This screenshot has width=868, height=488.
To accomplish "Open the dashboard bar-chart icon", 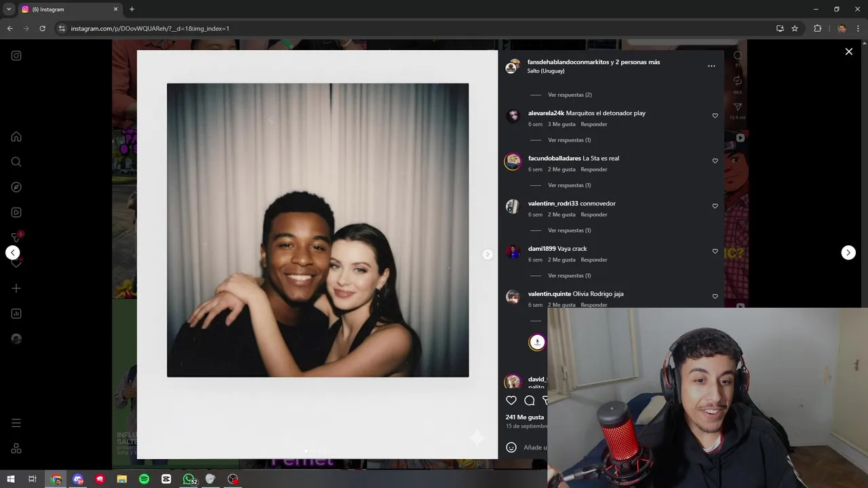I will tap(16, 314).
